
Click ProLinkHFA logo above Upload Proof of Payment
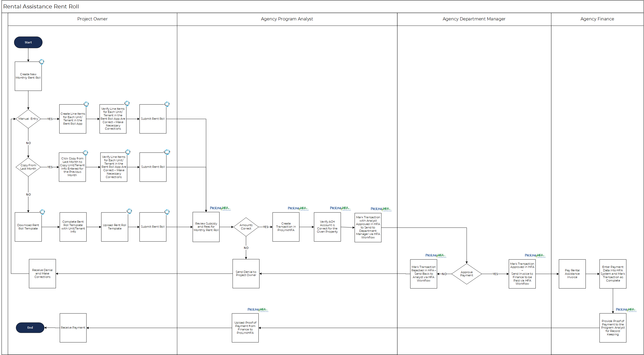tap(258, 310)
